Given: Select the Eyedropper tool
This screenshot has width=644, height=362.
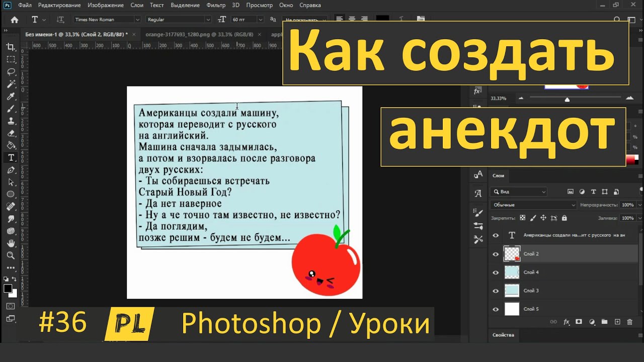Looking at the screenshot, I should click(x=11, y=96).
